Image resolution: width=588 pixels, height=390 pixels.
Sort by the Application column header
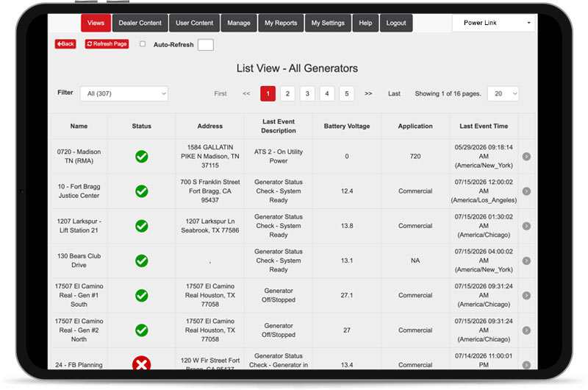(415, 126)
